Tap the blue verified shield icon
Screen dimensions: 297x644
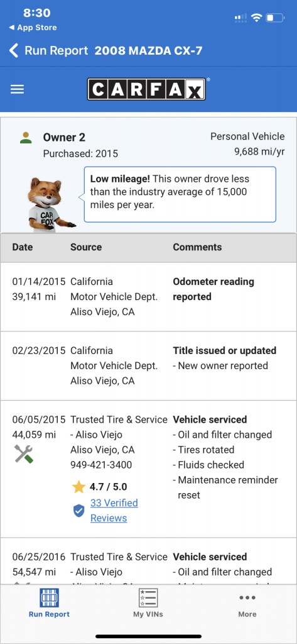click(x=78, y=511)
